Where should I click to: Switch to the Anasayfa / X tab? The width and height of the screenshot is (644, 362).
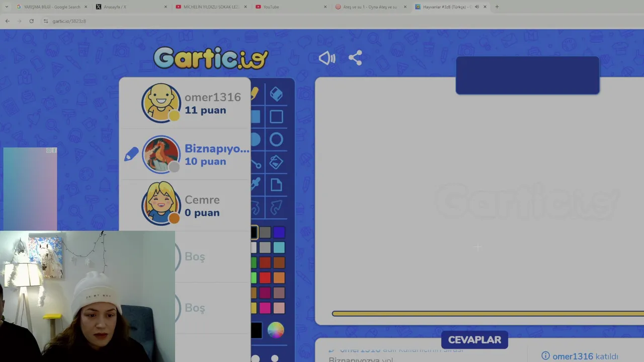(x=131, y=7)
